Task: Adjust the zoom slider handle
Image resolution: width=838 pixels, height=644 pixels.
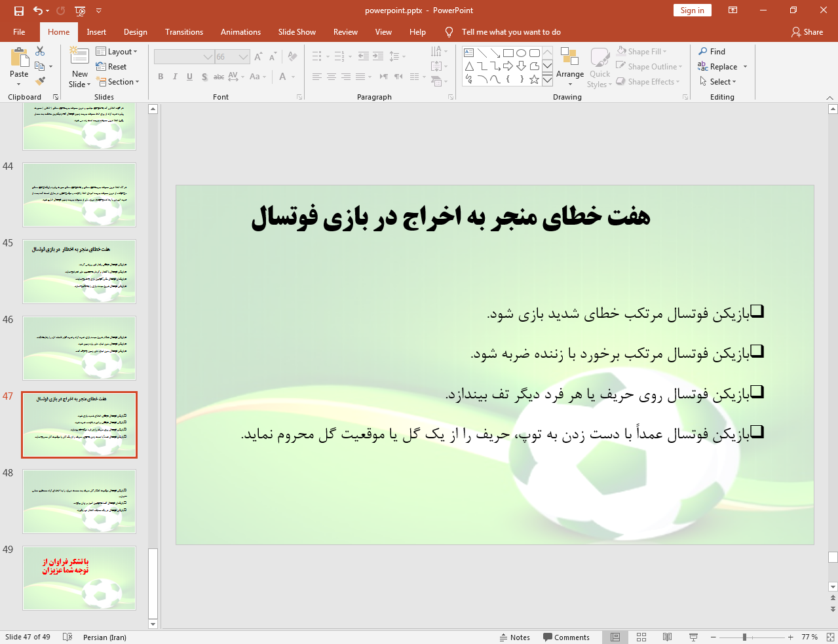Action: click(744, 637)
